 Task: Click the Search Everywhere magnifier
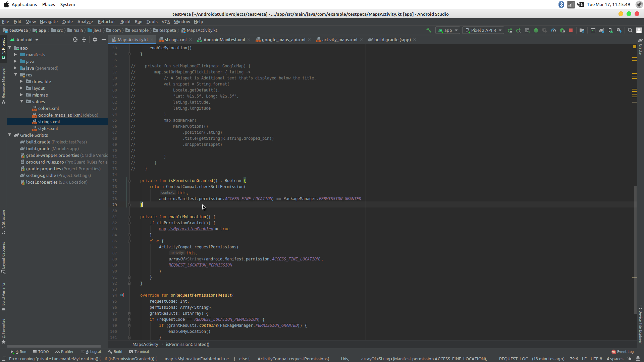pos(630,30)
